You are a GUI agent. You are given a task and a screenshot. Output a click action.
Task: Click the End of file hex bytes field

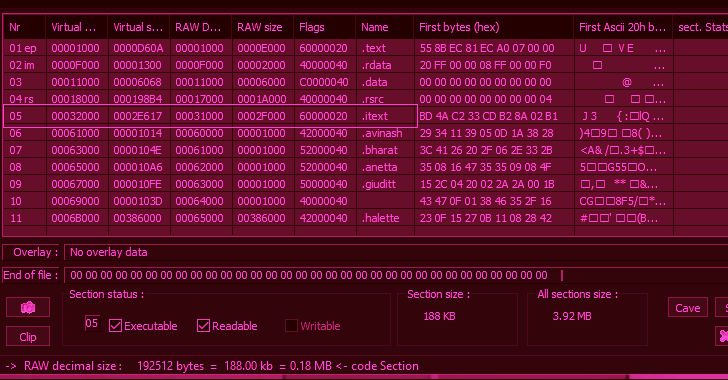point(396,275)
